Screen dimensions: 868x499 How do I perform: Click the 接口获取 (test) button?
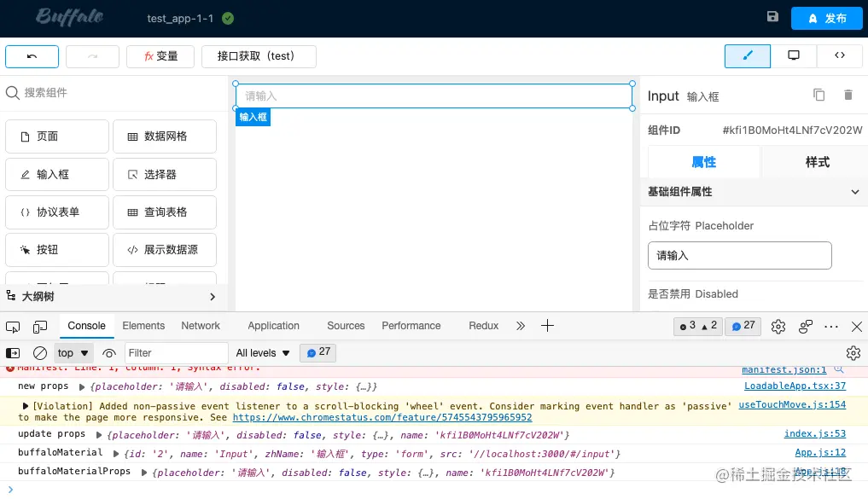coord(259,56)
